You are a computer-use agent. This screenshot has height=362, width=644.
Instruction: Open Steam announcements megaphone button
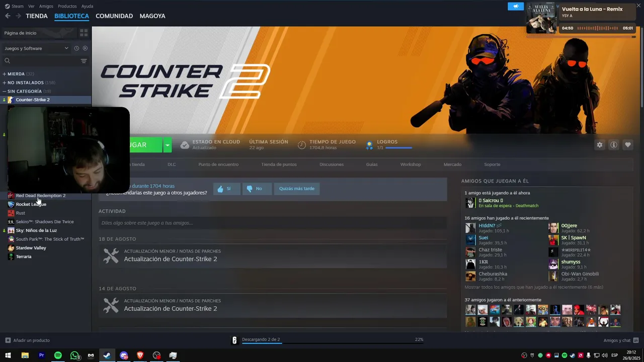(x=515, y=7)
